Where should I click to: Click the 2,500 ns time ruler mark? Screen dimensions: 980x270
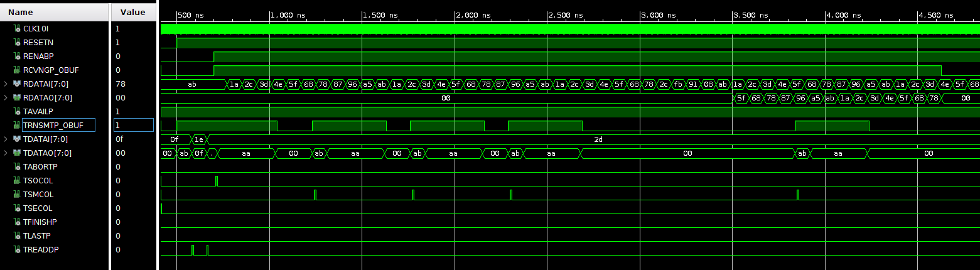click(x=566, y=14)
